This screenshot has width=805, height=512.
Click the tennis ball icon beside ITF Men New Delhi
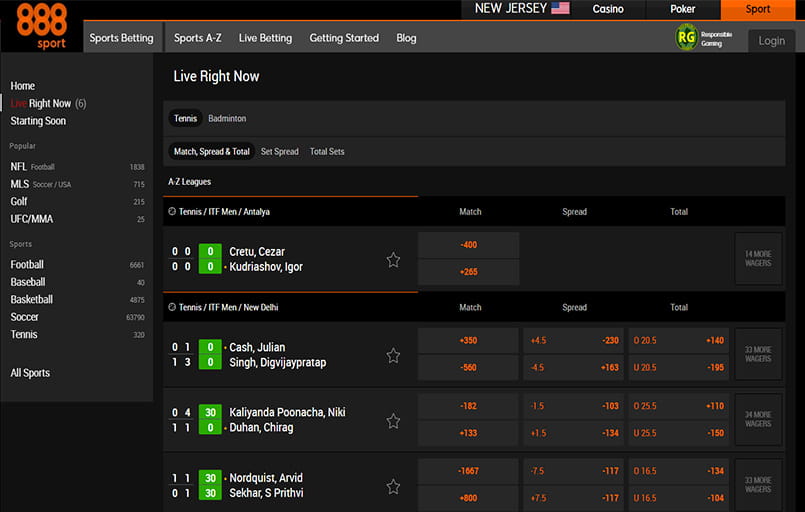tap(172, 307)
